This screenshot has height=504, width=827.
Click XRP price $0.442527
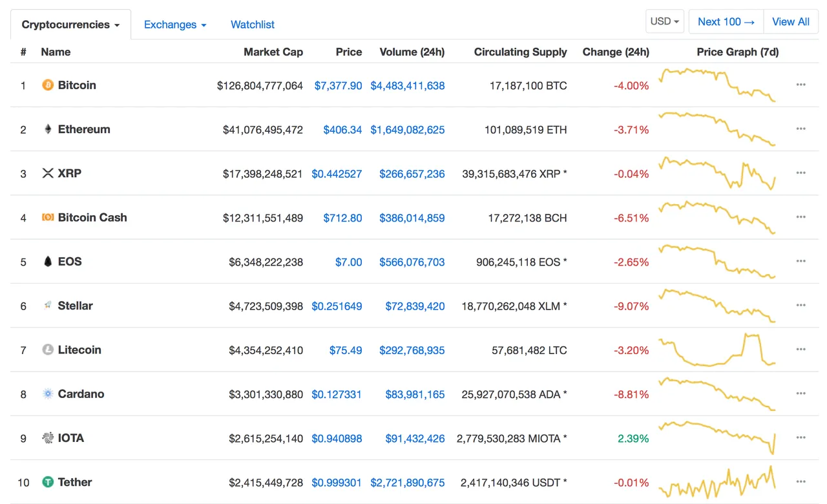pyautogui.click(x=337, y=174)
